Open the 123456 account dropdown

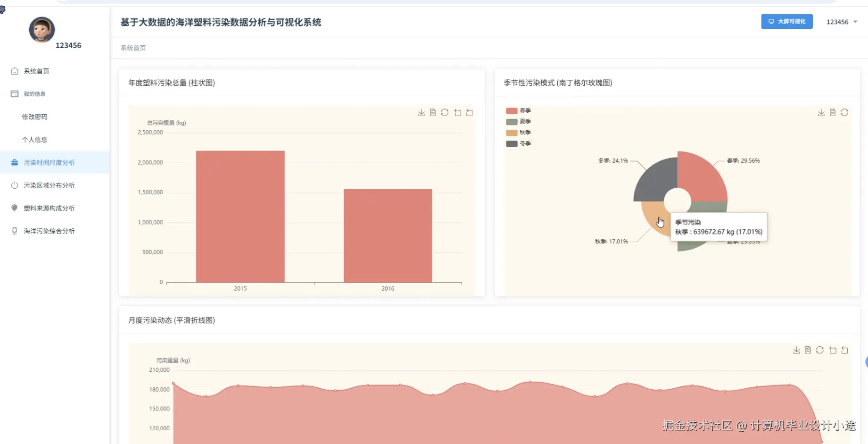[842, 22]
